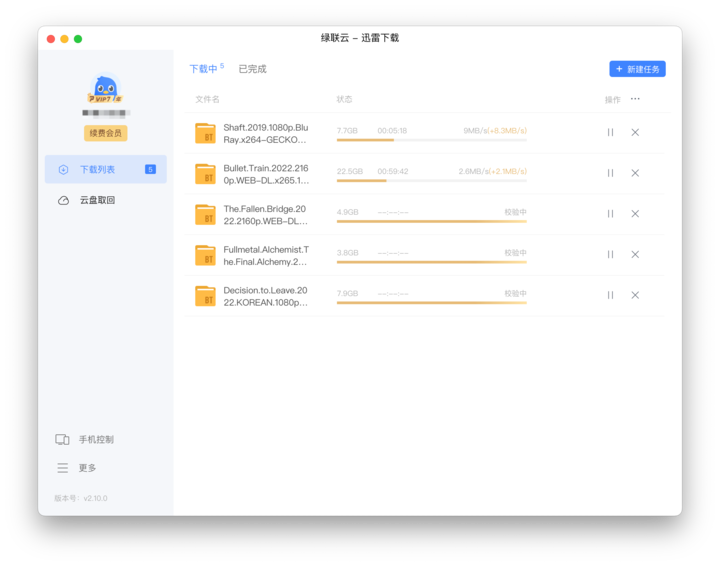Click the Shaft.2019 progress bar
The width and height of the screenshot is (720, 566).
(x=432, y=140)
